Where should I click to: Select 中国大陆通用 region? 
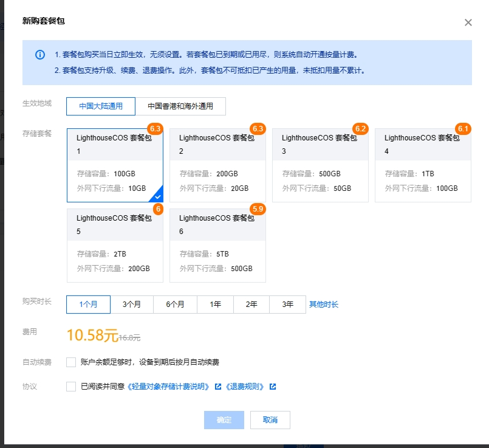[x=101, y=106]
